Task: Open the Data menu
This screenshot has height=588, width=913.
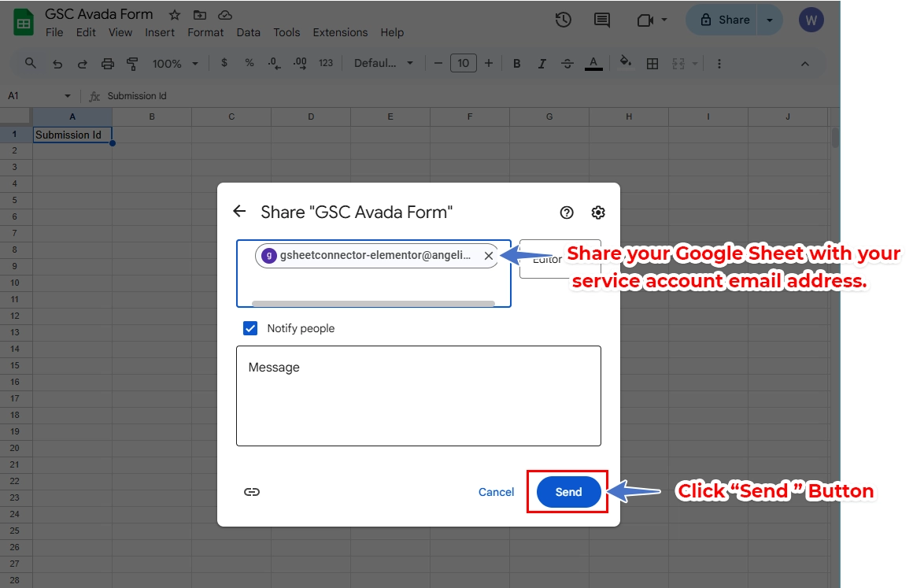Action: [248, 32]
